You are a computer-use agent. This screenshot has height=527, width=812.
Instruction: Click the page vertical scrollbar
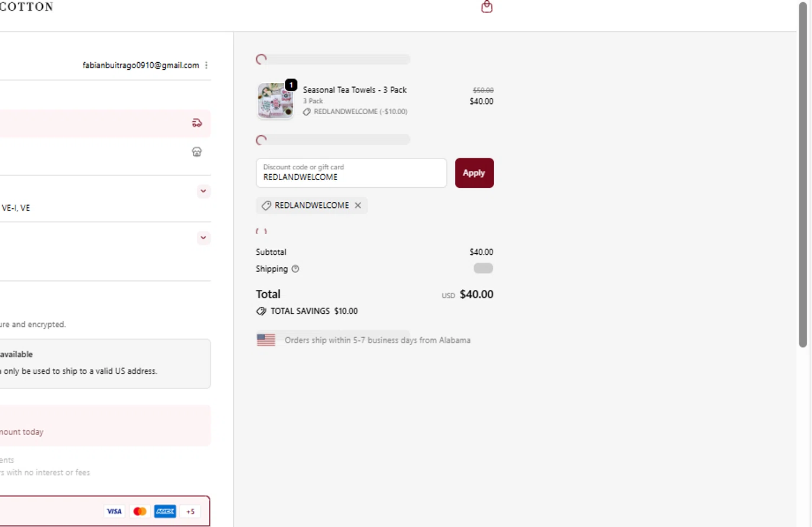pyautogui.click(x=803, y=175)
